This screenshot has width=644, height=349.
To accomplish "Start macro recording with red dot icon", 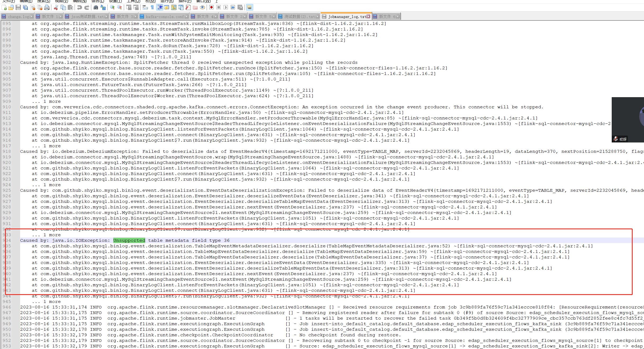I will pos(211,7).
